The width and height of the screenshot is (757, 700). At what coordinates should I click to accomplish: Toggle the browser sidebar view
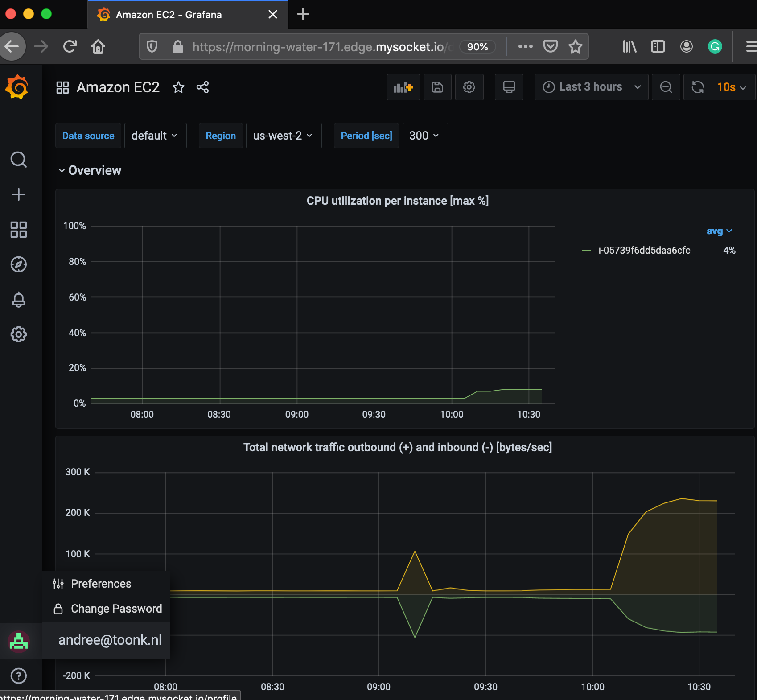click(658, 46)
